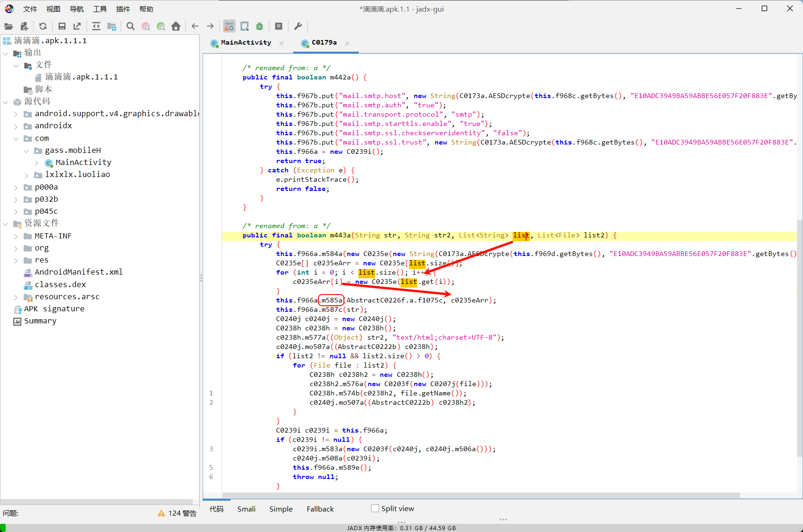
Task: Switch to the Smali view
Action: [246, 509]
